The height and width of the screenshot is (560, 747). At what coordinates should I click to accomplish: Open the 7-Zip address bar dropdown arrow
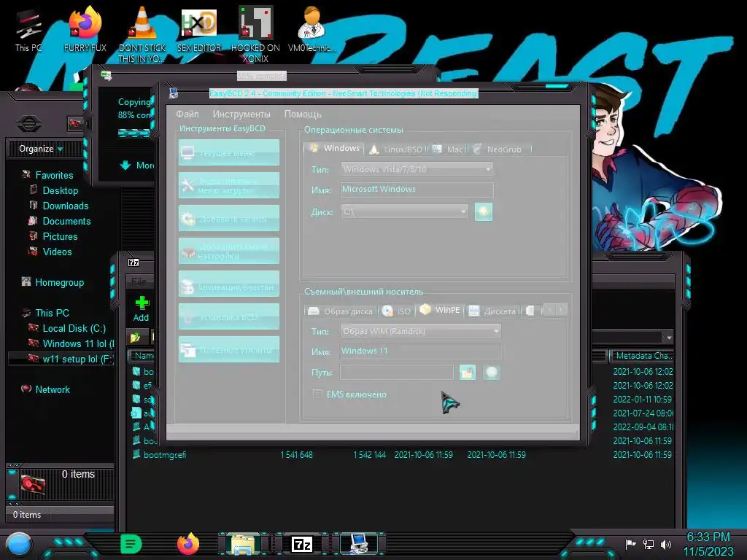[669, 337]
